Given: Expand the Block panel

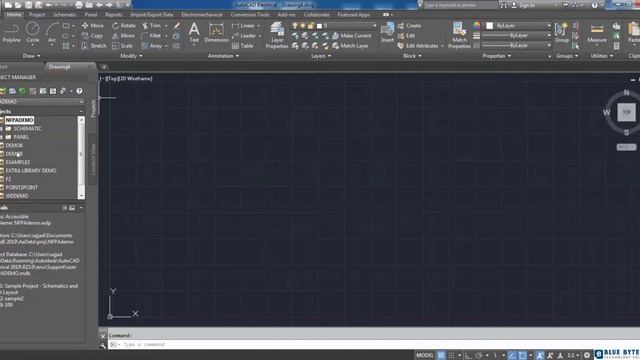Looking at the screenshot, I should [x=412, y=56].
